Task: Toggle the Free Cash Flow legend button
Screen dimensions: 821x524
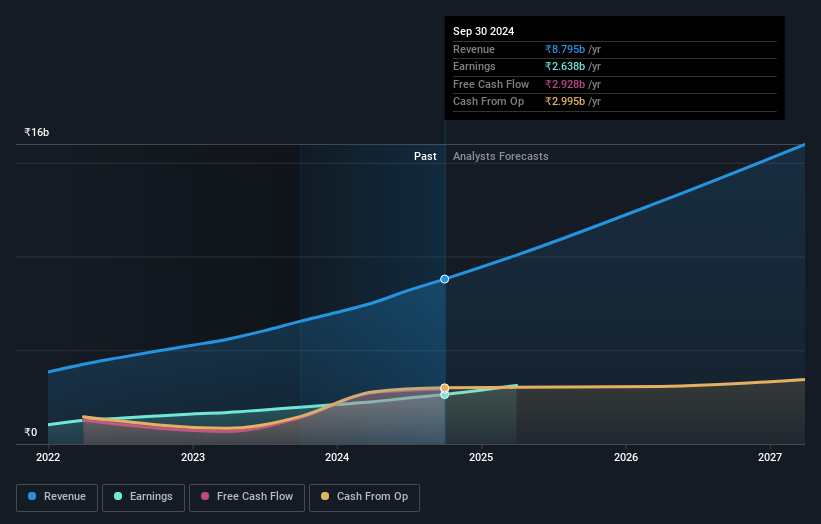Action: (x=247, y=497)
